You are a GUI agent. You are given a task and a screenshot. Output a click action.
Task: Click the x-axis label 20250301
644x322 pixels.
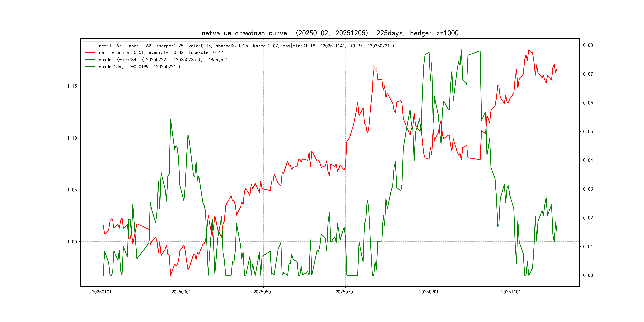[x=181, y=292]
